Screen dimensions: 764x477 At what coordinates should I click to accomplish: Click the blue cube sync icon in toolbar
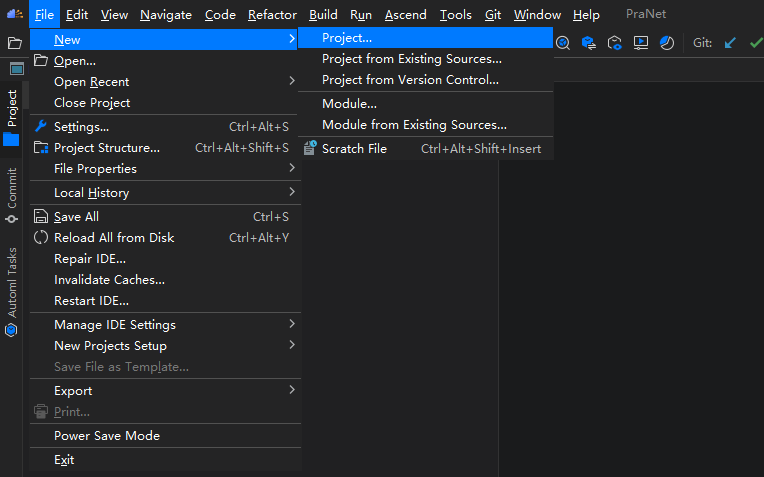click(589, 43)
